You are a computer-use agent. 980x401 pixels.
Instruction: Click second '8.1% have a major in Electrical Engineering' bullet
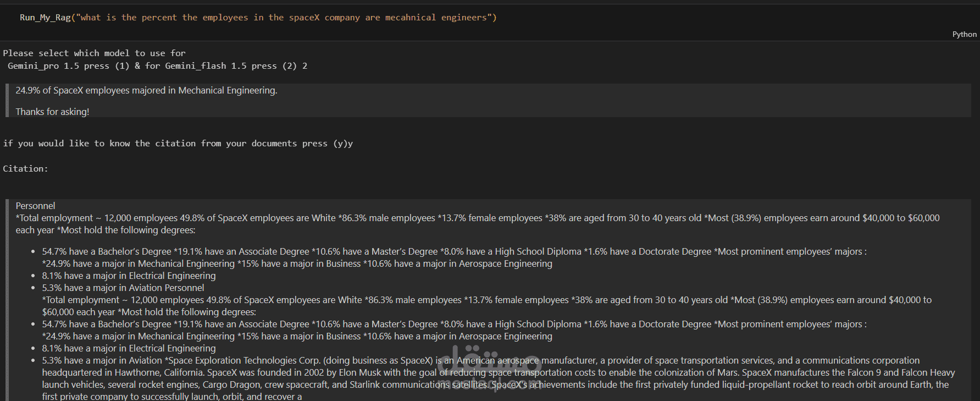129,348
